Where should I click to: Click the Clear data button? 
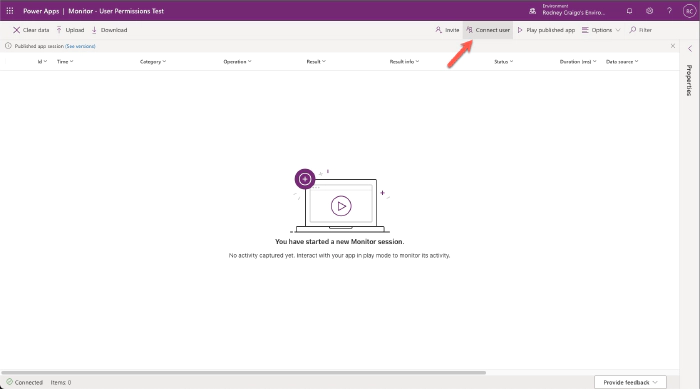pos(31,30)
